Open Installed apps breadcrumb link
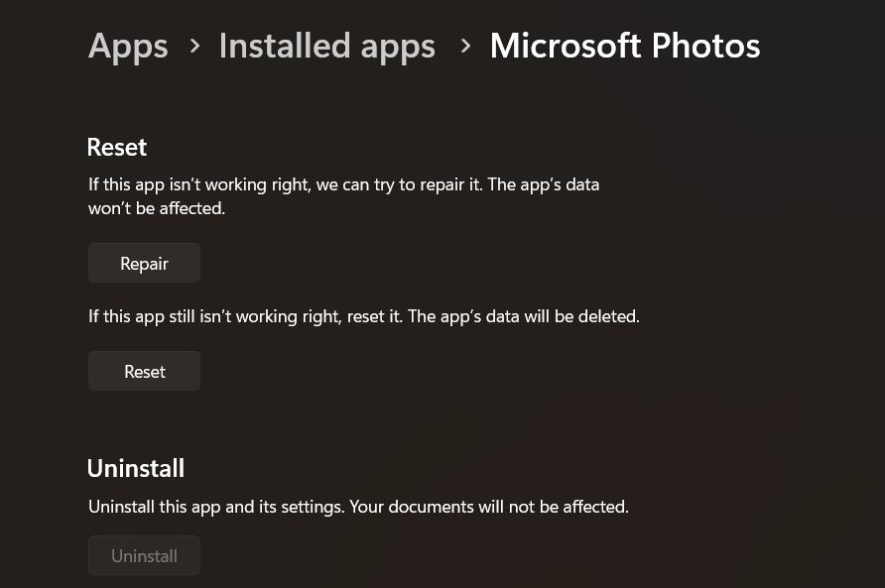 coord(326,46)
